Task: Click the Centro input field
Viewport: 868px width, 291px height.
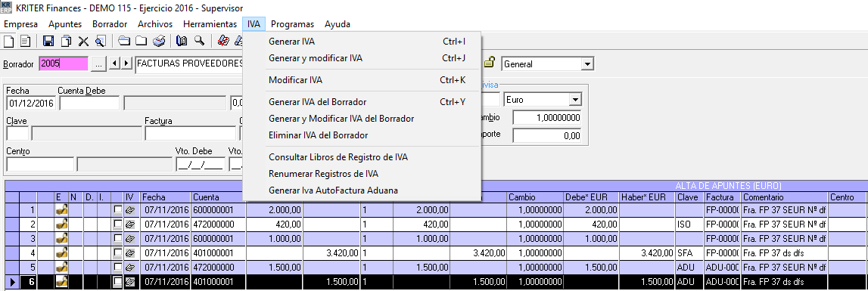Action: (40, 164)
